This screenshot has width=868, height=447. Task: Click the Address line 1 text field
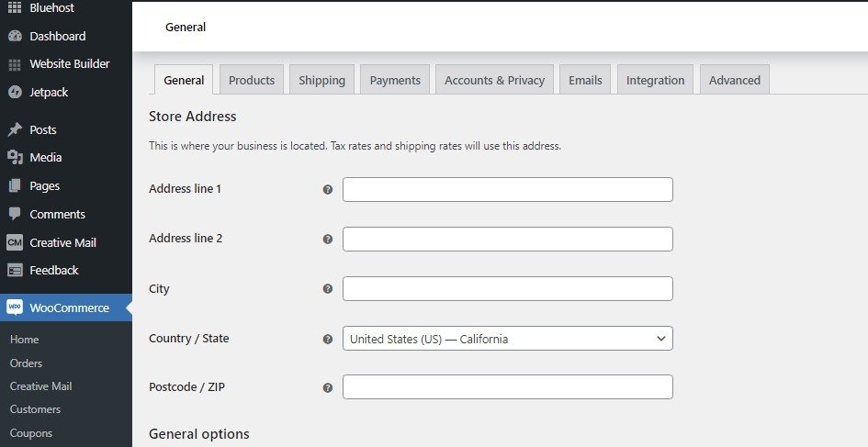tap(507, 190)
